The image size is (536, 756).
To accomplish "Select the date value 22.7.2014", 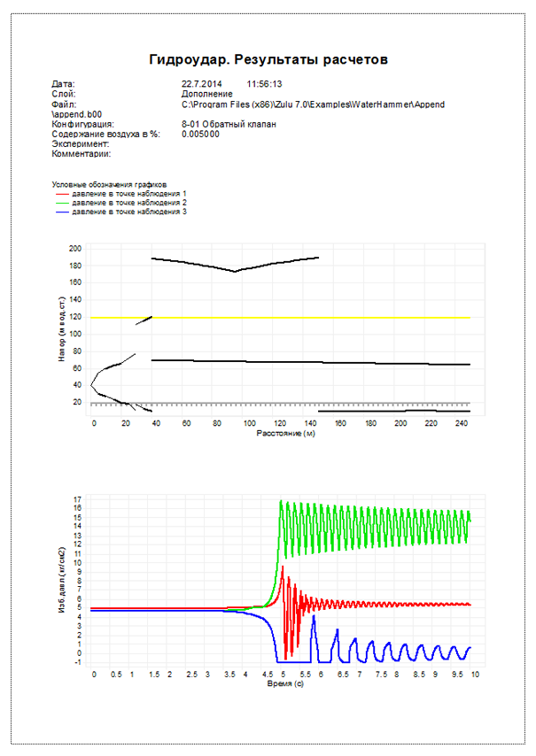I will (x=201, y=84).
